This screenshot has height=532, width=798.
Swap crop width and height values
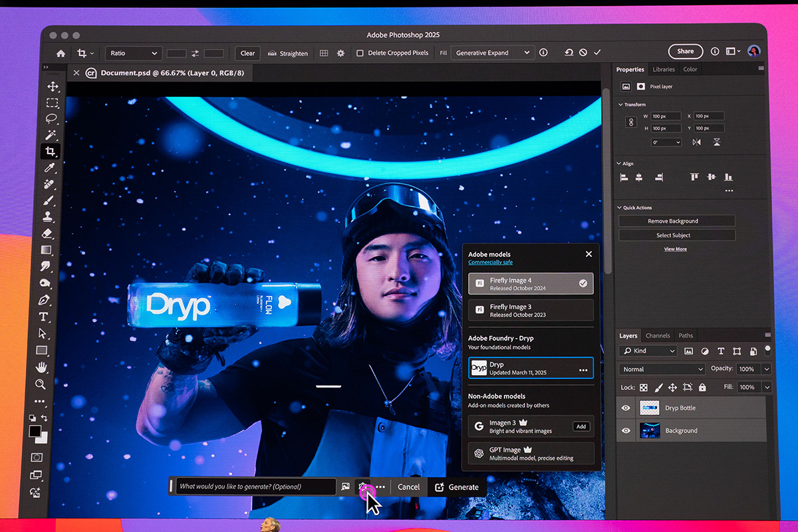(x=196, y=53)
